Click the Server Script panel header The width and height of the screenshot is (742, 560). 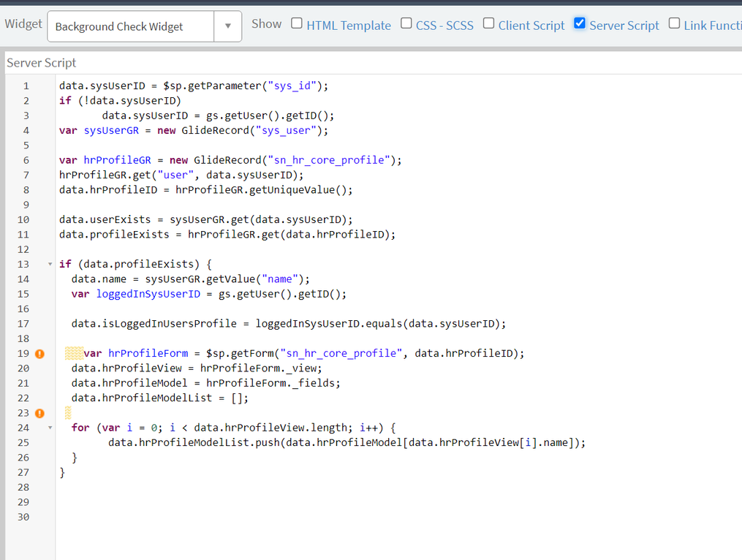pos(42,63)
